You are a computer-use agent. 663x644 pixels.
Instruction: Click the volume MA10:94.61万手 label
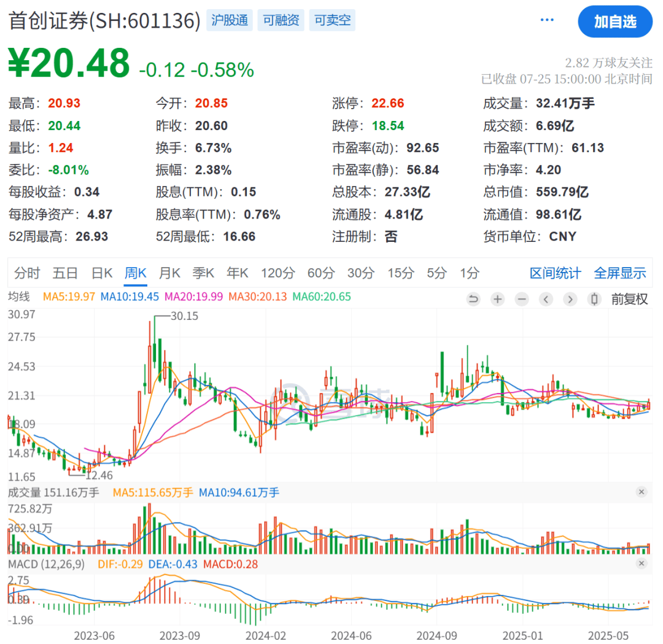[x=239, y=492]
